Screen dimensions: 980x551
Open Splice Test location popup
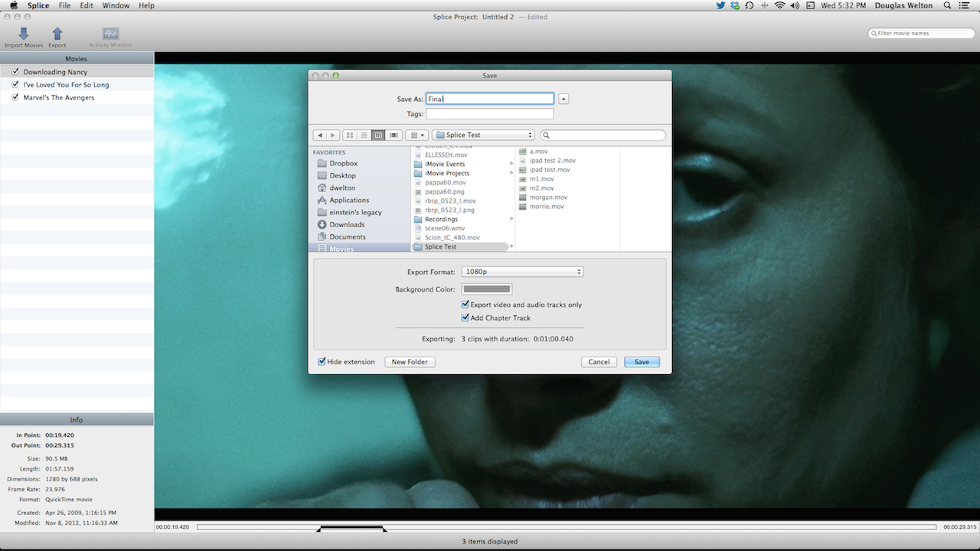click(x=483, y=135)
